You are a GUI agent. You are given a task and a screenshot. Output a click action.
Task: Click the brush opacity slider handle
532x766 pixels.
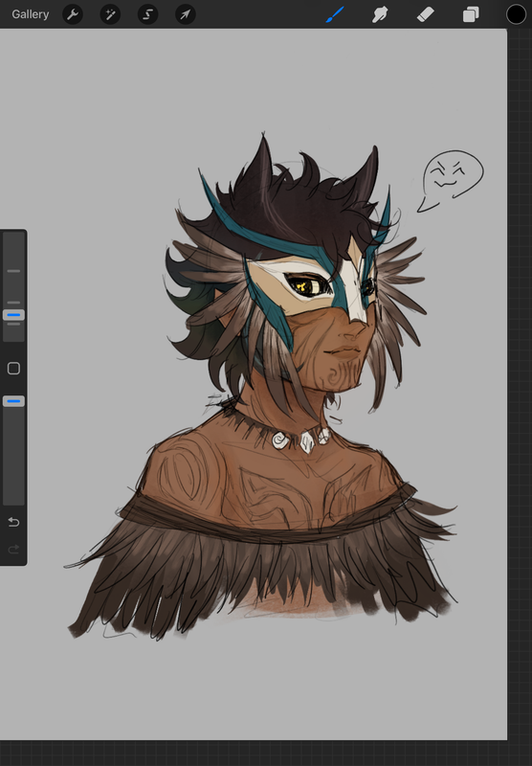[13, 401]
